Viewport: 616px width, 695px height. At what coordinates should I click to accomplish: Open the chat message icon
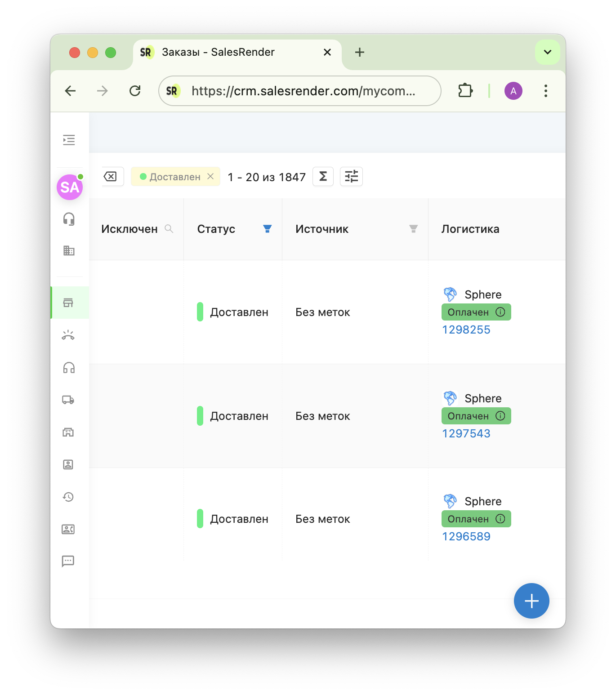click(x=68, y=561)
